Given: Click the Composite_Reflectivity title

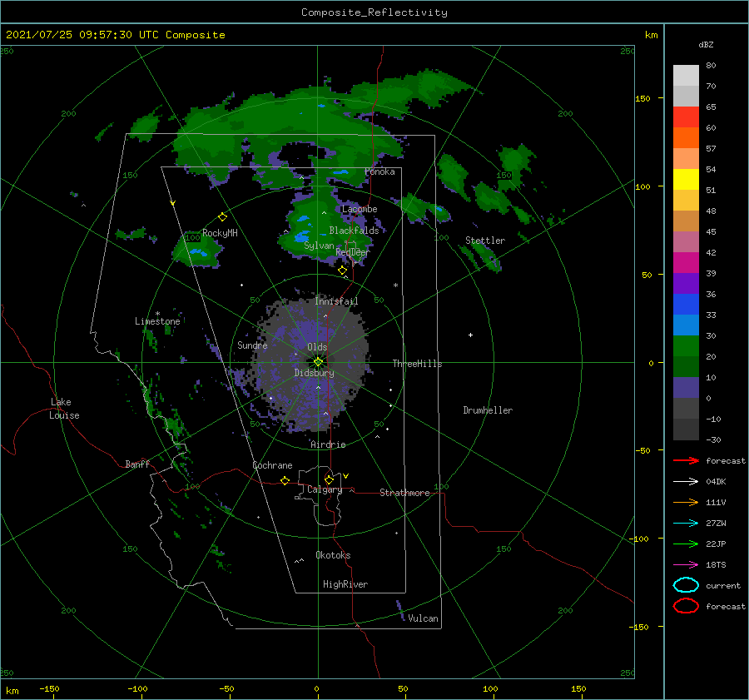Looking at the screenshot, I should pos(374,12).
